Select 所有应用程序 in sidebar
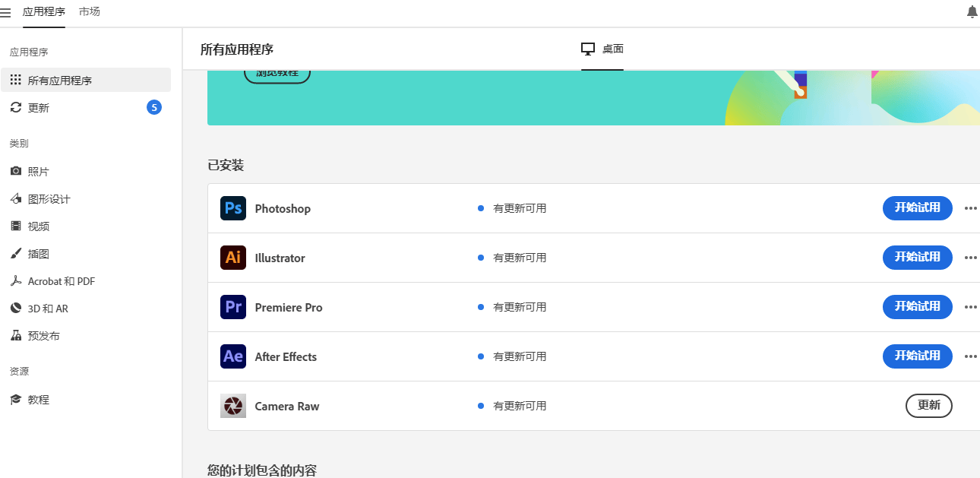Viewport: 980px width, 478px height. coord(86,80)
